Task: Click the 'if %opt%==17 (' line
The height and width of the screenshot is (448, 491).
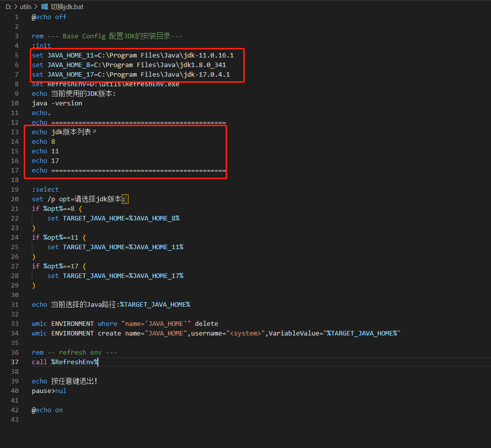Action: pos(59,266)
